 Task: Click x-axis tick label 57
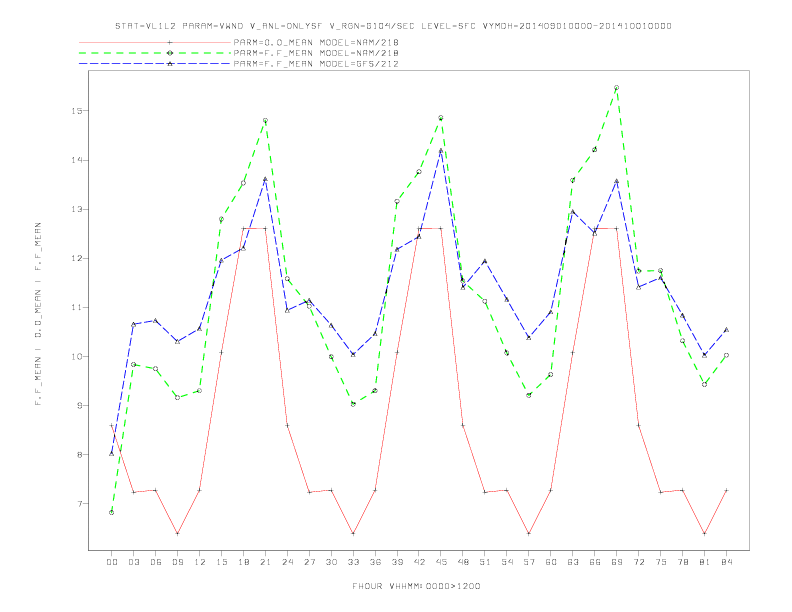pyautogui.click(x=529, y=562)
